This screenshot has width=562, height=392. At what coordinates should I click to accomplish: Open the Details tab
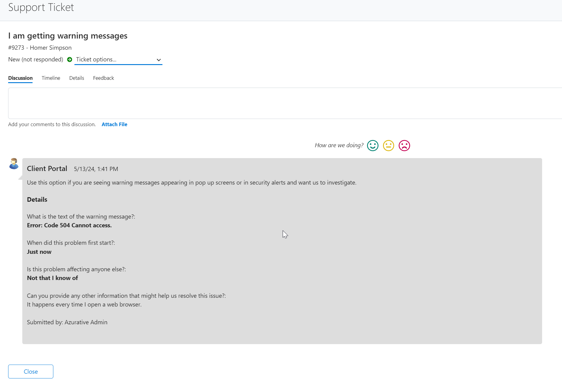(x=77, y=78)
